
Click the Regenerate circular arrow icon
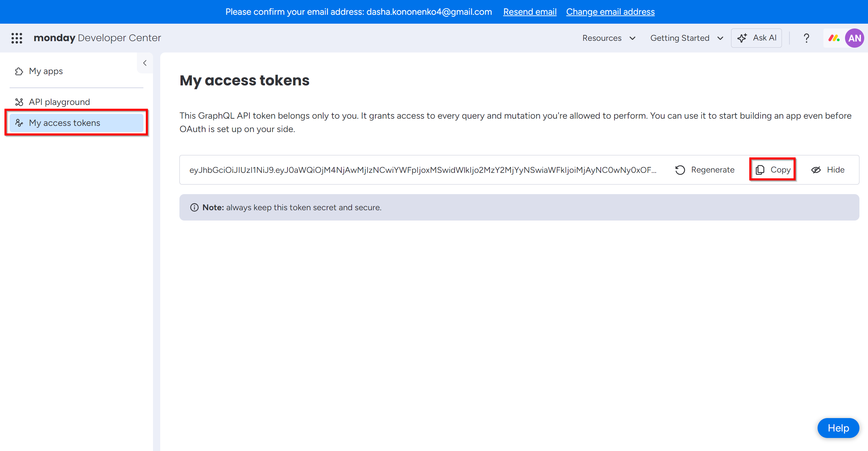click(x=680, y=170)
